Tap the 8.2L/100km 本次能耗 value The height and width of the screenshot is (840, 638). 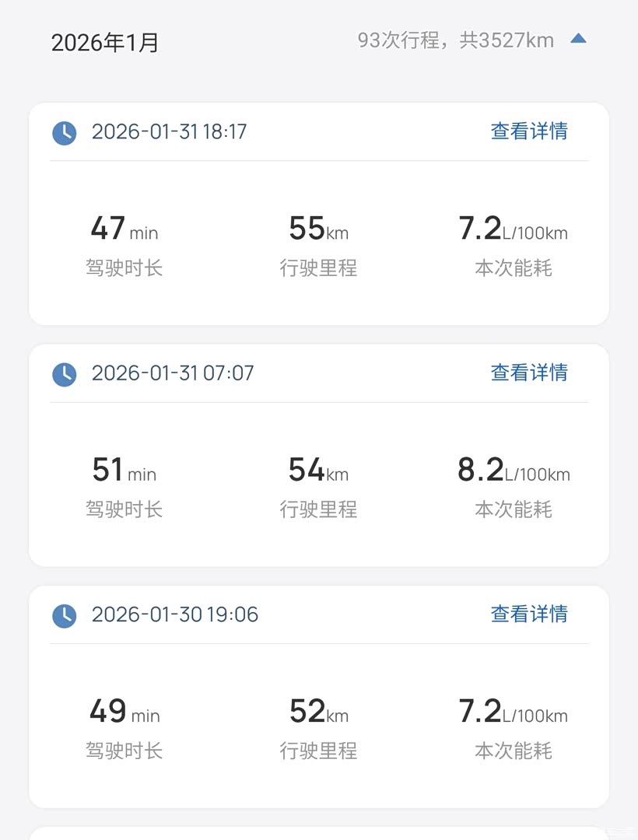[x=514, y=471]
